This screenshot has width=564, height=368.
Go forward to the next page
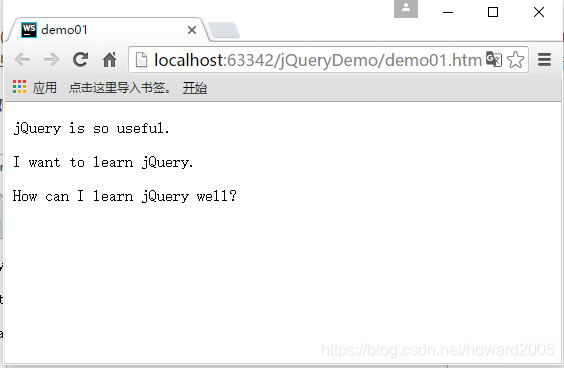coord(51,59)
